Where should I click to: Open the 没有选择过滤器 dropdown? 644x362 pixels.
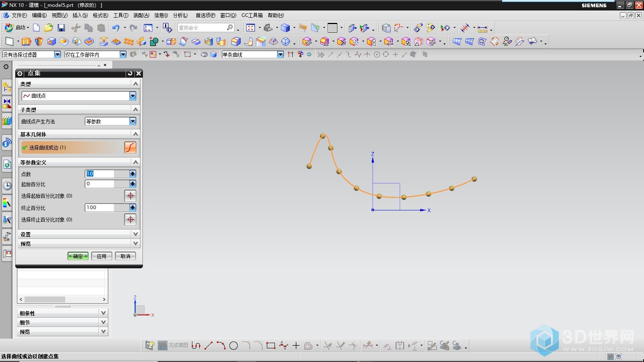[x=57, y=55]
